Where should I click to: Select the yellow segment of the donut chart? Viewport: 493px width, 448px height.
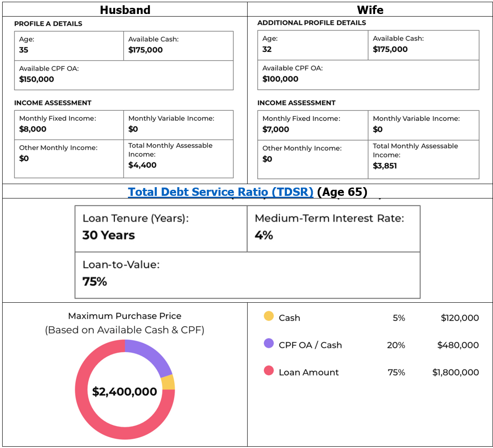[168, 382]
